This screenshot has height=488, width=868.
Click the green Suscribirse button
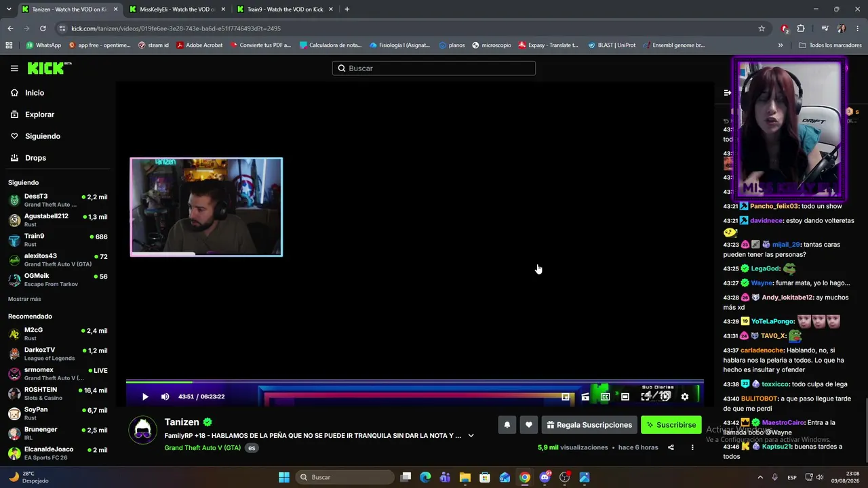tap(671, 425)
